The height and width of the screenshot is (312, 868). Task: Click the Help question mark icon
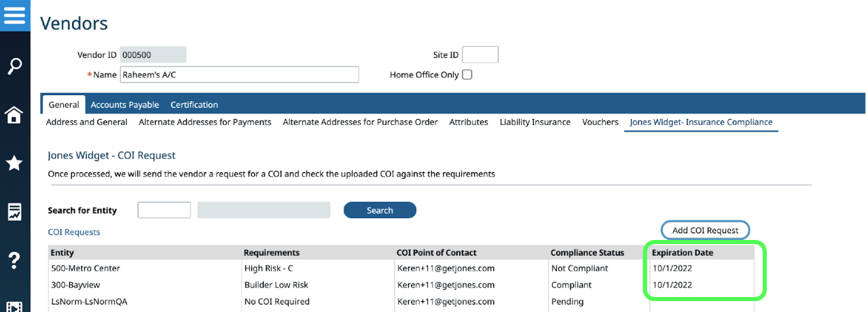[14, 260]
